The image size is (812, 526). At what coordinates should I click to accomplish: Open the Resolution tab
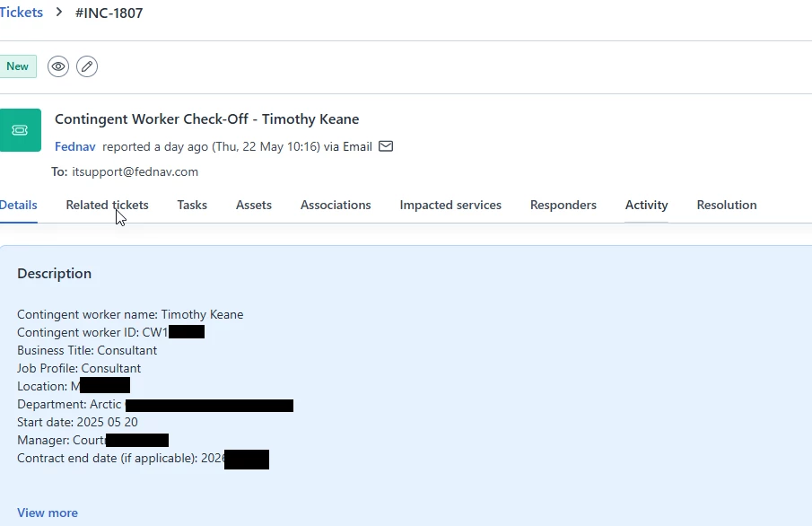point(727,206)
